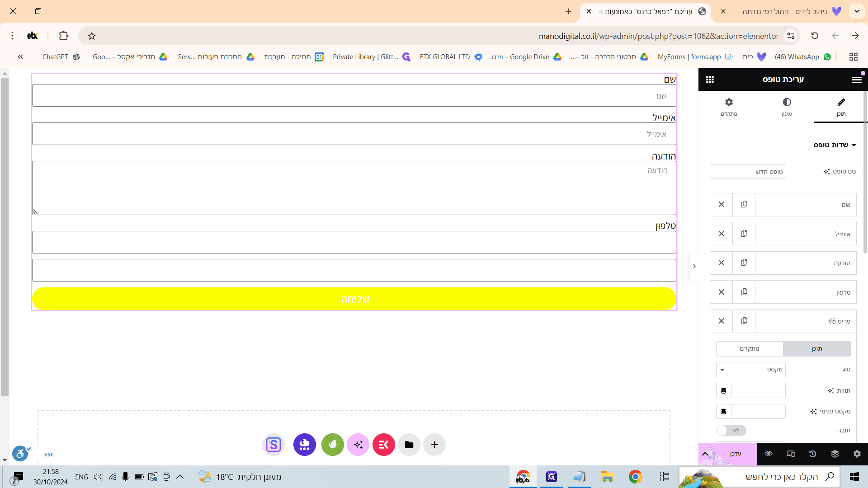Open the ChatGPT bookmark
Screen dimensions: 868x488
[61, 57]
